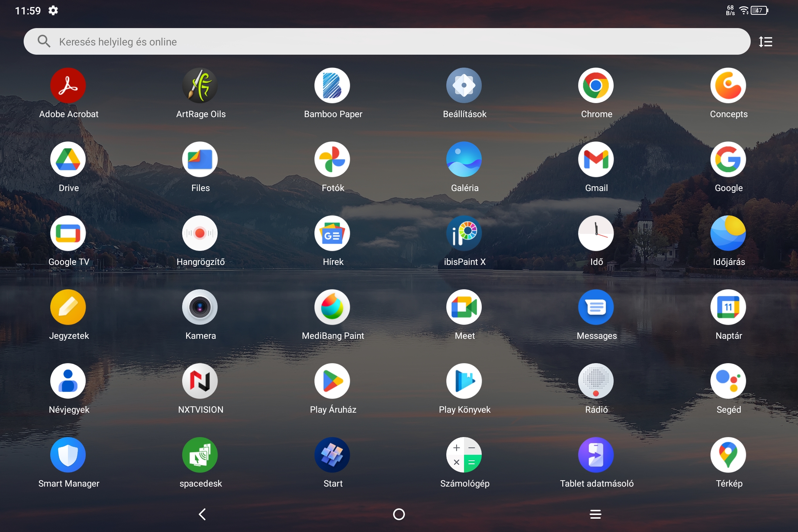This screenshot has width=798, height=532.
Task: Launch Tablet adatmásoló app
Action: 596,455
